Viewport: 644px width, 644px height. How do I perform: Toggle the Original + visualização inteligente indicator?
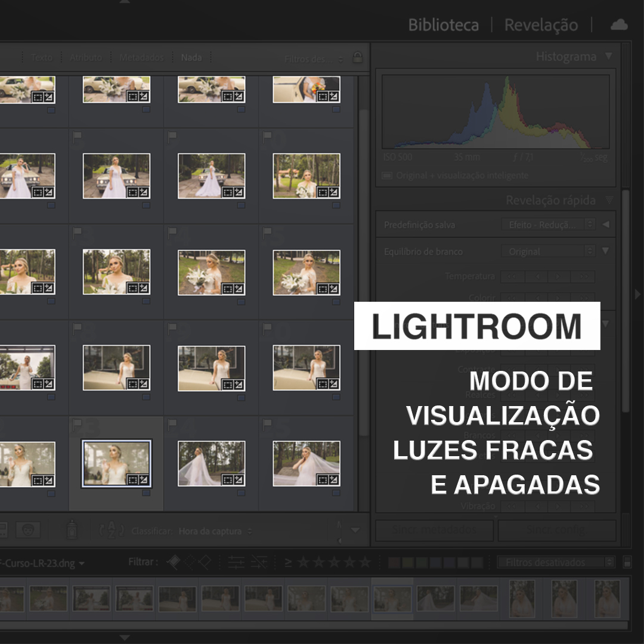coord(388,176)
